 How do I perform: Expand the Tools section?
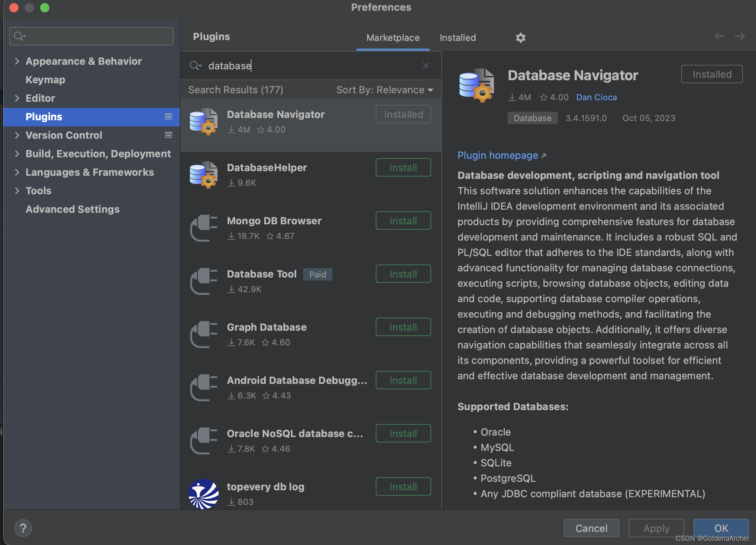tap(17, 190)
